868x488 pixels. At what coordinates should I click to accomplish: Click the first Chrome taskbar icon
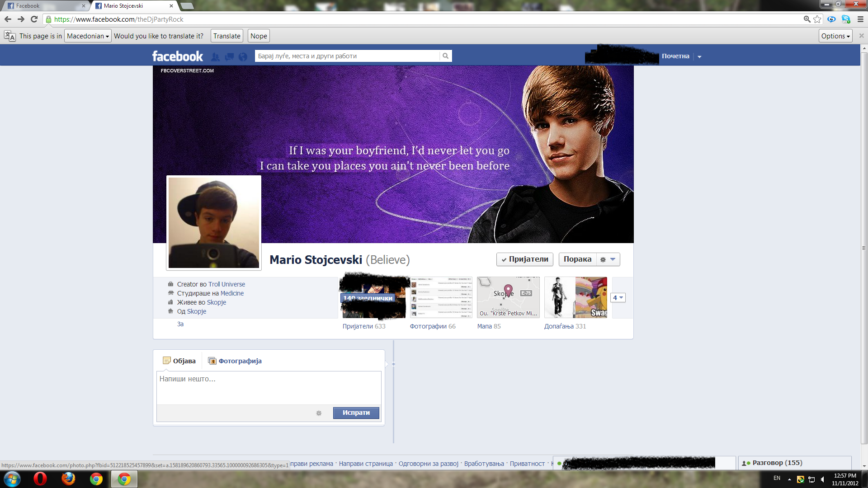pos(96,479)
